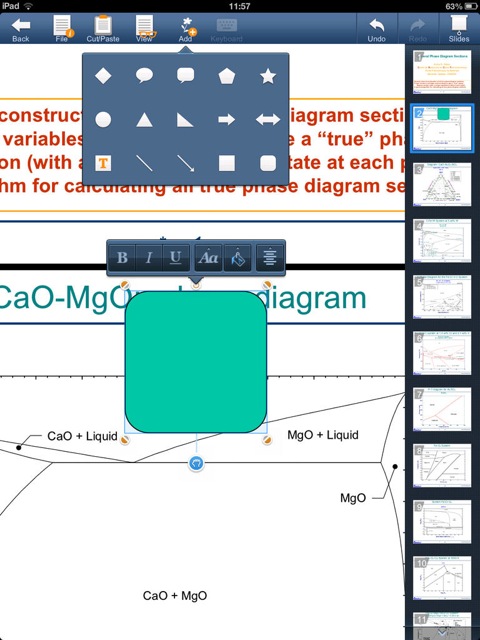The height and width of the screenshot is (640, 480).
Task: Select the star shape
Action: (268, 76)
